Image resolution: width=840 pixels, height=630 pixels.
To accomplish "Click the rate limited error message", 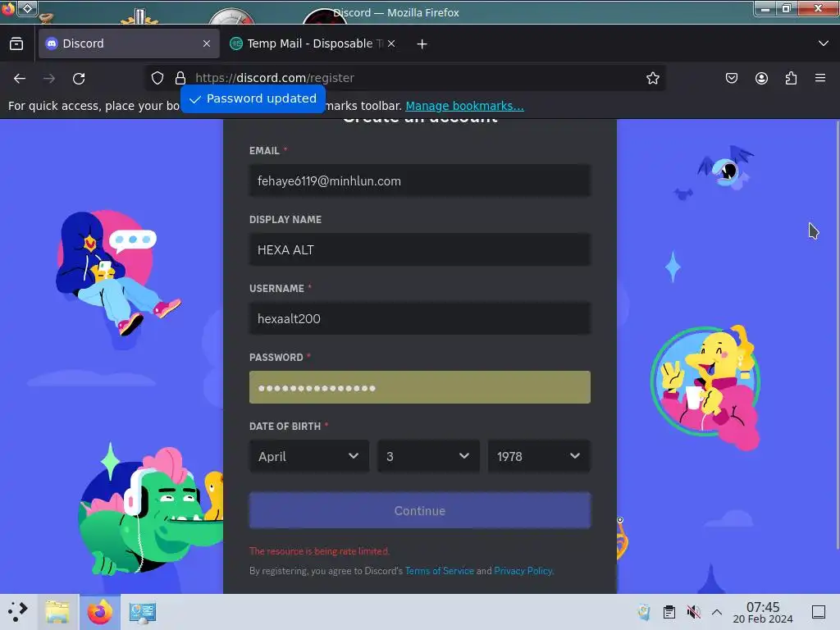I will (319, 551).
